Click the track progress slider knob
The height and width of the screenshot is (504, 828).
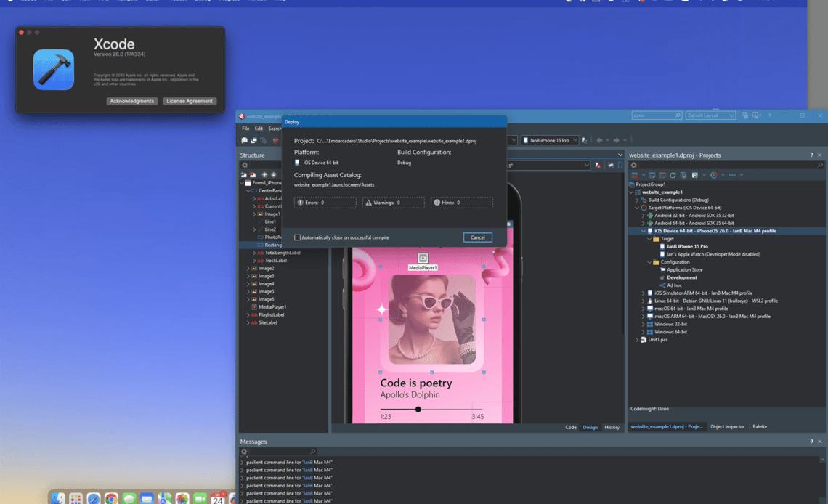coord(418,410)
